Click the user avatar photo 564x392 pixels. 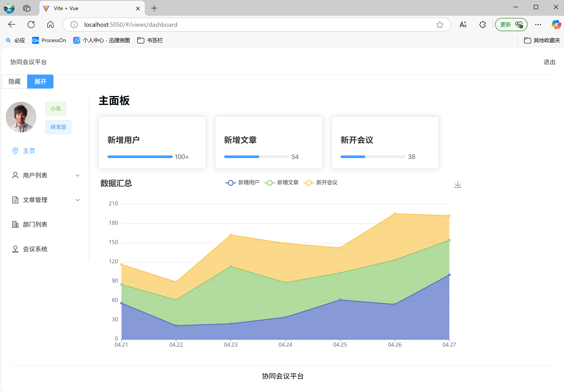(x=21, y=117)
